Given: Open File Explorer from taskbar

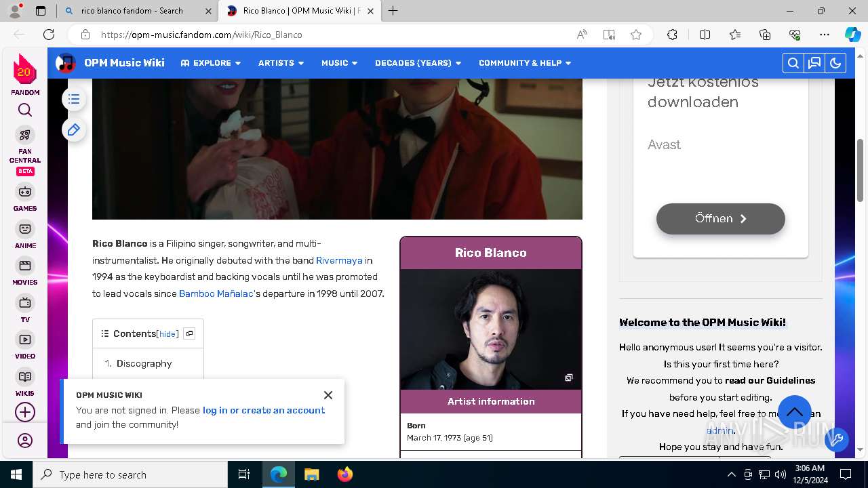Looking at the screenshot, I should point(311,474).
